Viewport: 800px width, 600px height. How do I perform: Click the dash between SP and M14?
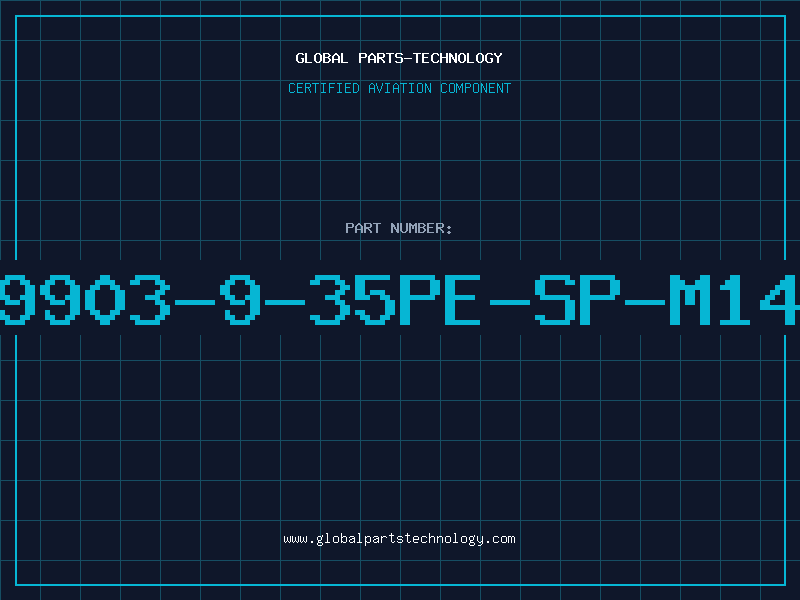point(645,303)
